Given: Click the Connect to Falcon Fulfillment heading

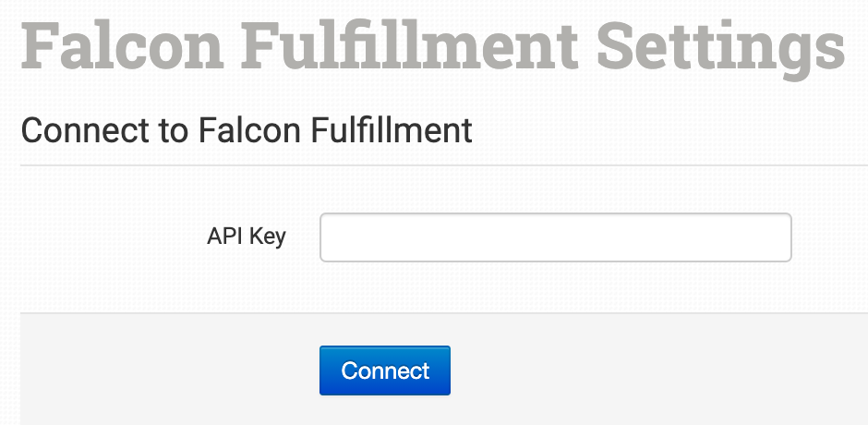Looking at the screenshot, I should click(x=247, y=130).
